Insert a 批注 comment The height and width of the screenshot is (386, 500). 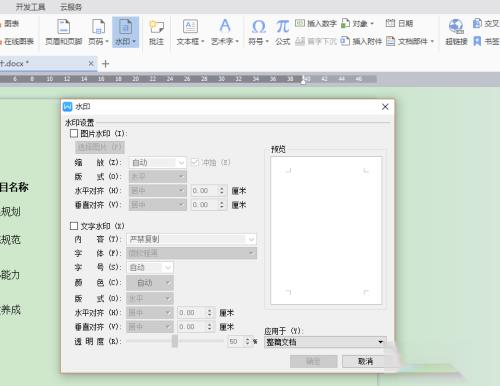156,32
